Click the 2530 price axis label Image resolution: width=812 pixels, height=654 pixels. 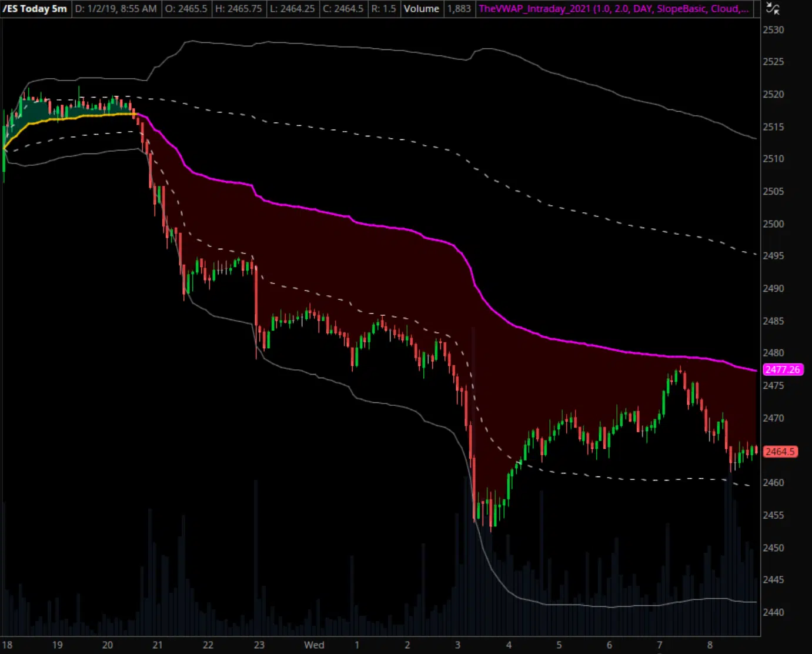pos(773,30)
